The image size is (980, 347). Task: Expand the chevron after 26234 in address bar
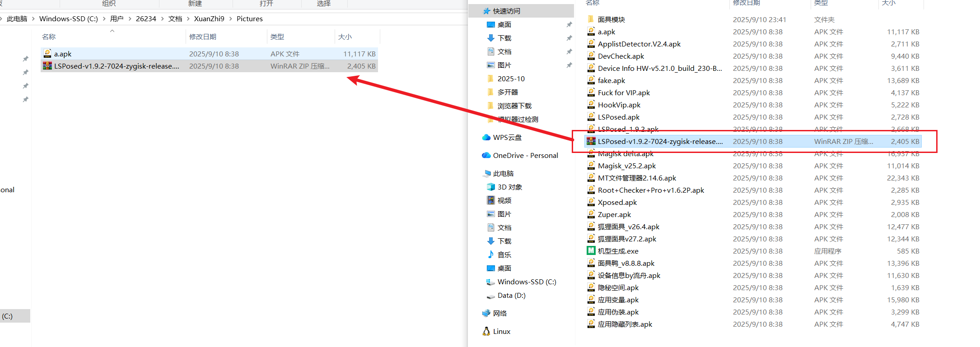point(163,19)
